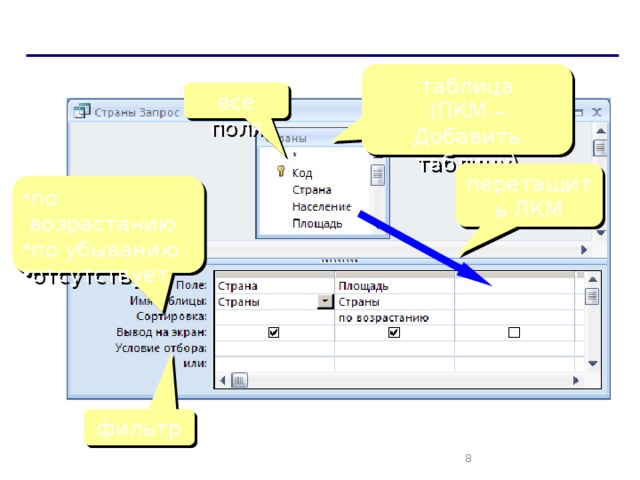
Task: Click grid horizontal scrollbar left arrow
Action: (x=222, y=380)
